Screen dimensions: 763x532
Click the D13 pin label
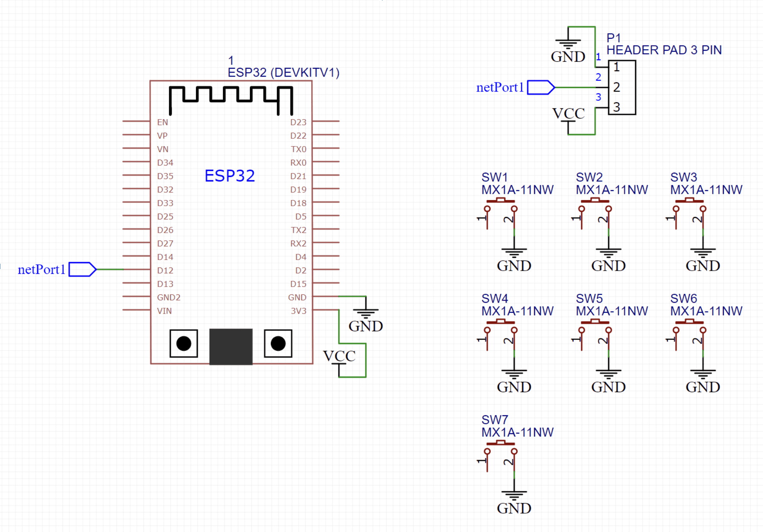coord(165,284)
